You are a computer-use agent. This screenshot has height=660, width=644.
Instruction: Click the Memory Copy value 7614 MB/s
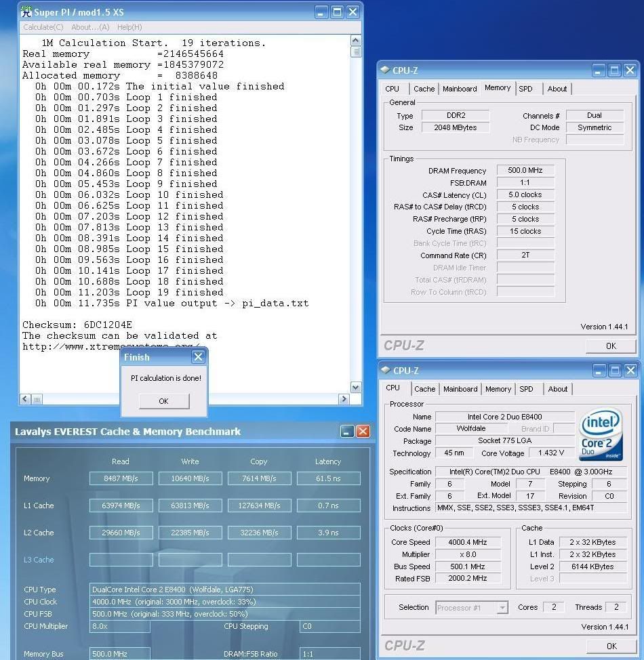coord(259,478)
